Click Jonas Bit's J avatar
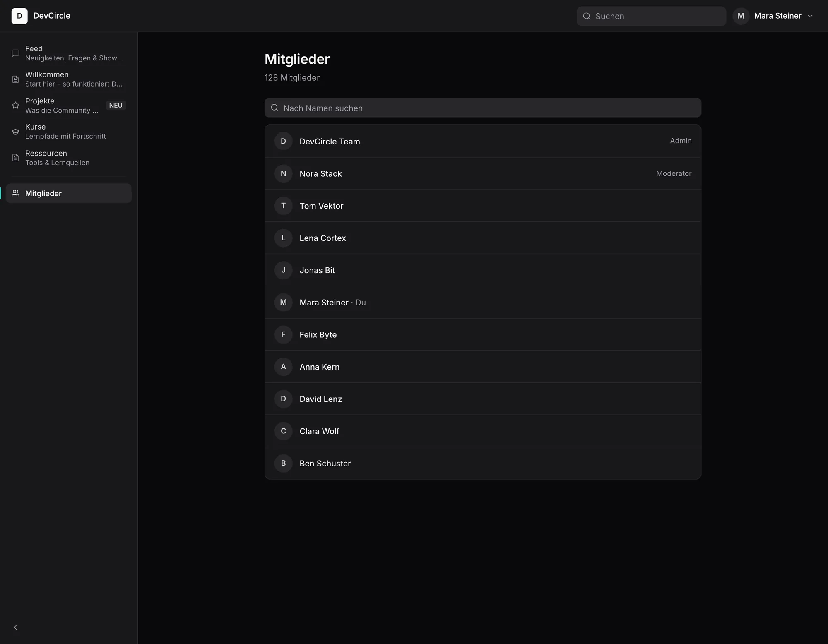The width and height of the screenshot is (828, 644). pos(284,270)
